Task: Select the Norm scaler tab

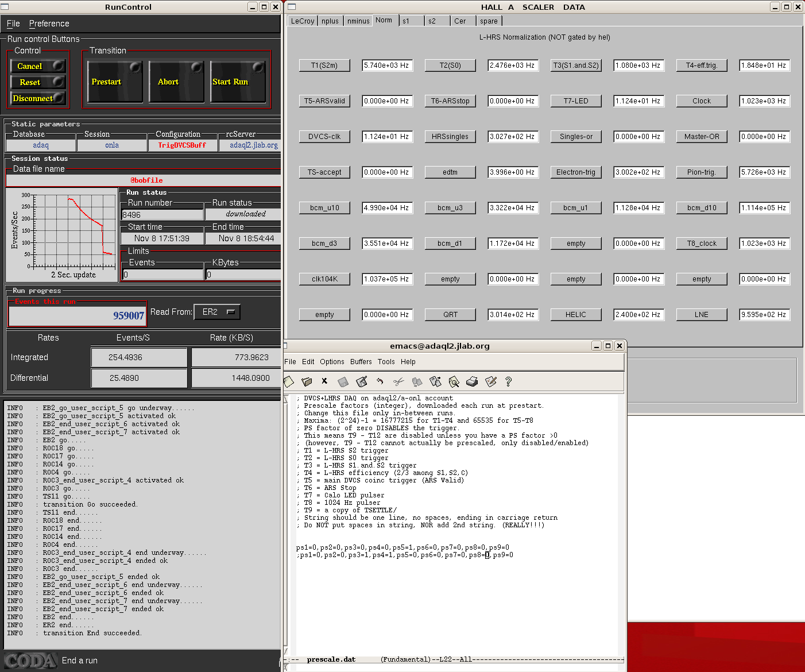Action: coord(384,20)
